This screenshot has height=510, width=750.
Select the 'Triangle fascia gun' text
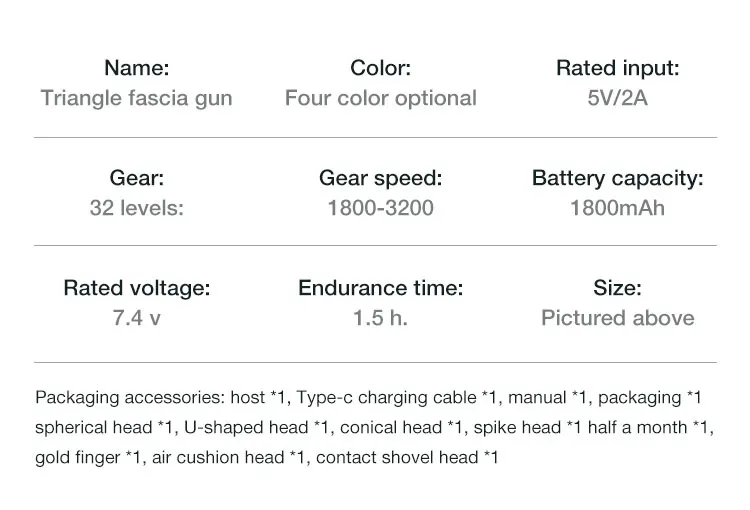[136, 98]
